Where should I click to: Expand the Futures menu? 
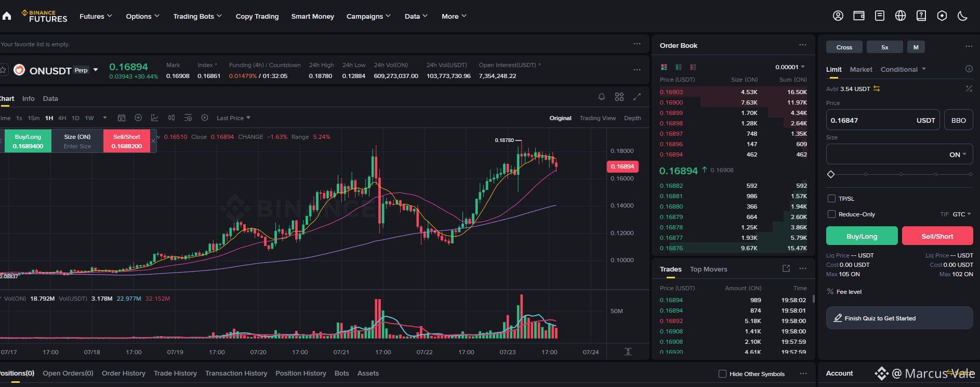(96, 16)
